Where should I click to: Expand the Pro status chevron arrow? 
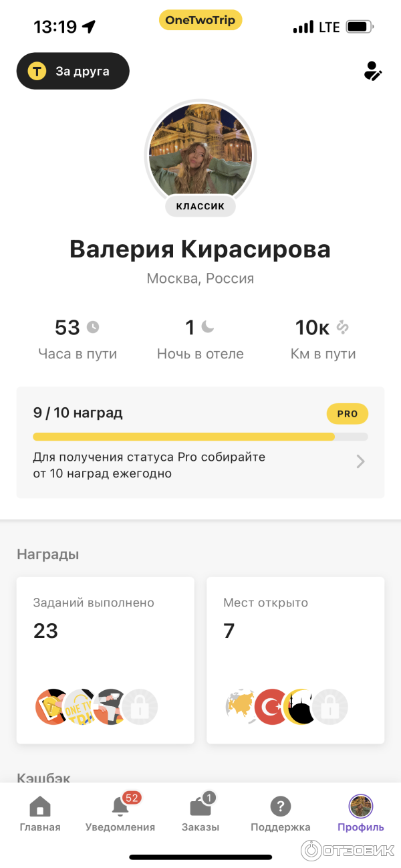click(x=361, y=461)
